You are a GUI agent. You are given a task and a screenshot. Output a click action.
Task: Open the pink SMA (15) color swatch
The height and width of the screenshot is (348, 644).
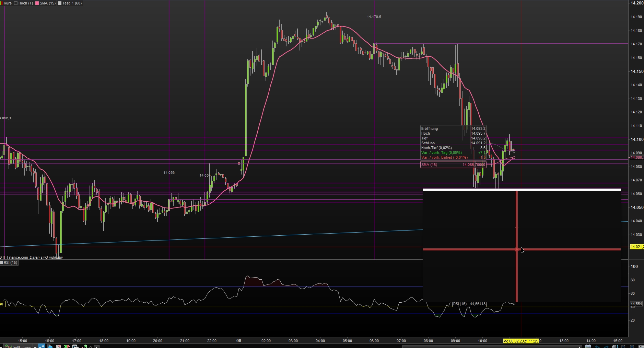(x=37, y=3)
